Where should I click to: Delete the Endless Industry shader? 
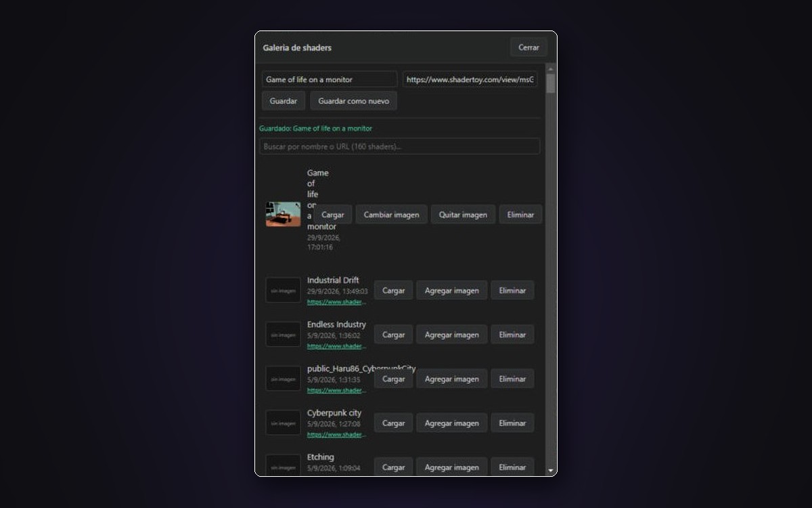[x=512, y=335]
